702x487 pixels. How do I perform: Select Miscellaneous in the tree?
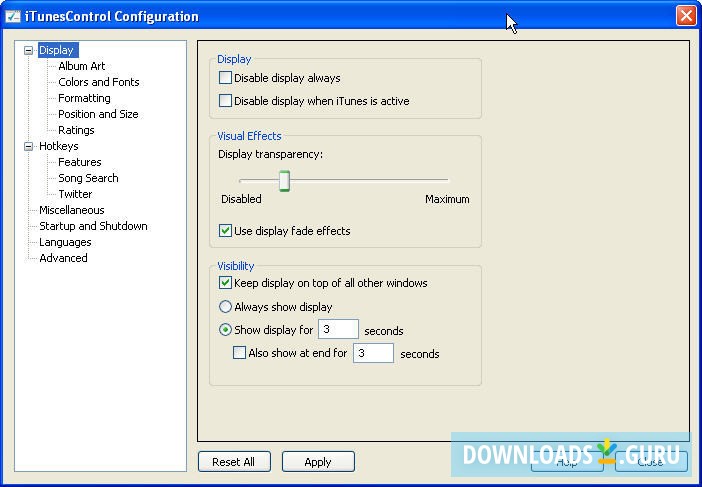click(72, 210)
